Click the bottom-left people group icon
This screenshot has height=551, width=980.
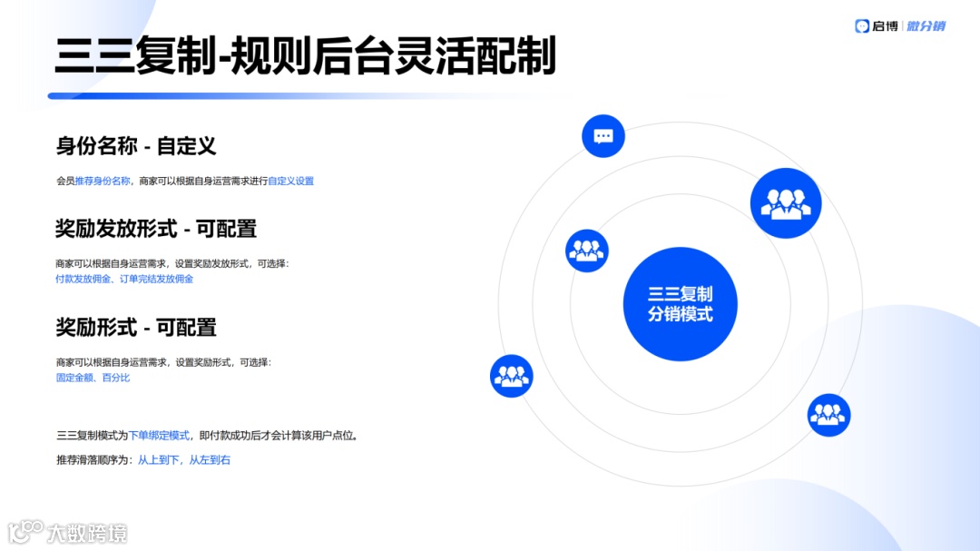[511, 376]
